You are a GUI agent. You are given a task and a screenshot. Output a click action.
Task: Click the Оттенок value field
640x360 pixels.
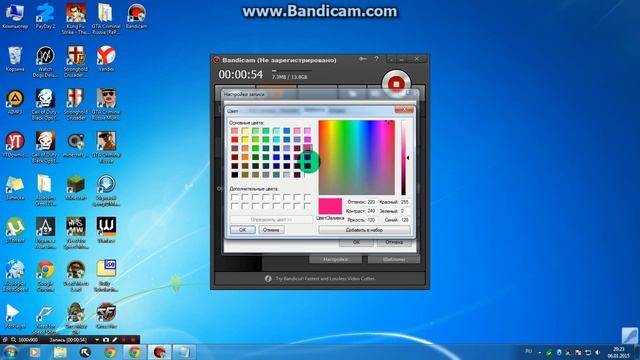coord(371,202)
